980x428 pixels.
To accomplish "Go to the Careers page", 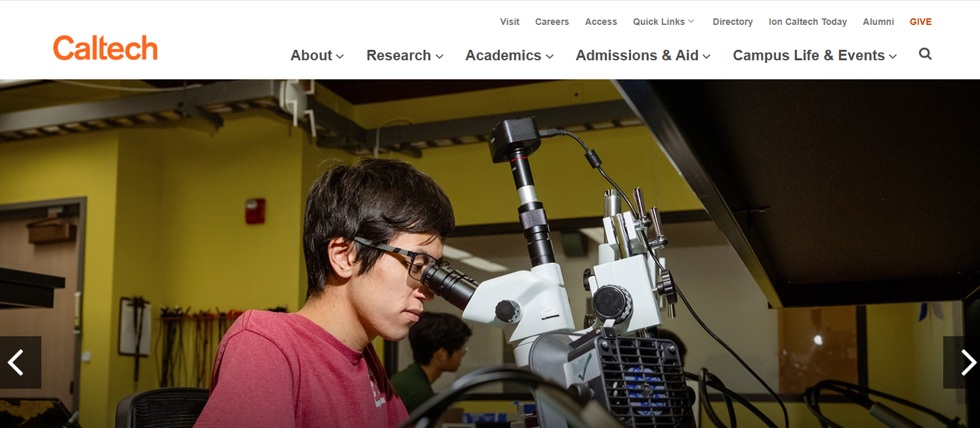I will pos(552,22).
